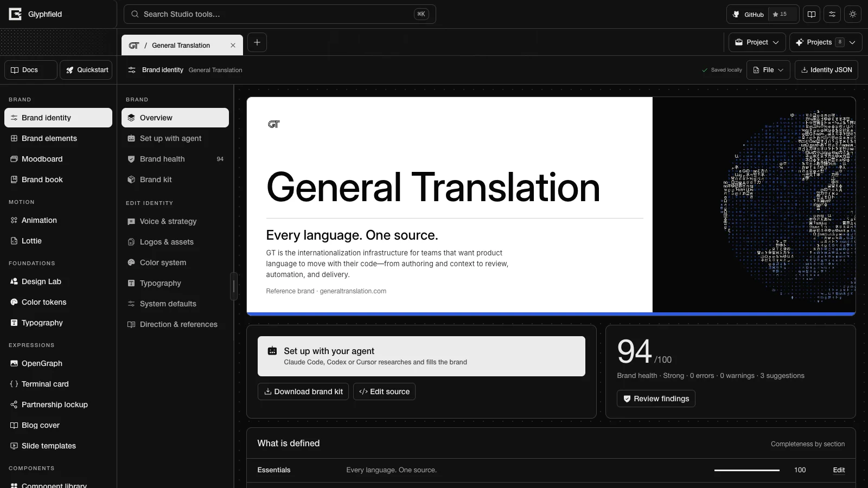868x488 pixels.
Task: Open the book icon in the top bar
Action: click(x=812, y=14)
